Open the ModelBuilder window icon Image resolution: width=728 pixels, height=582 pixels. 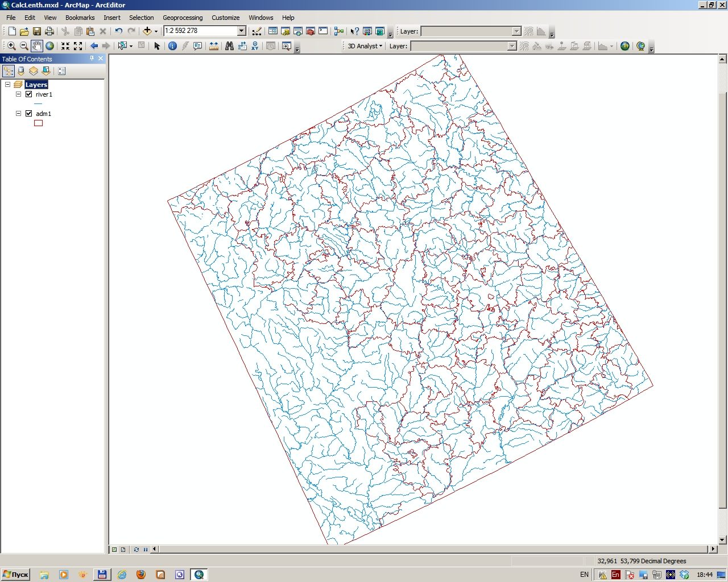click(339, 31)
